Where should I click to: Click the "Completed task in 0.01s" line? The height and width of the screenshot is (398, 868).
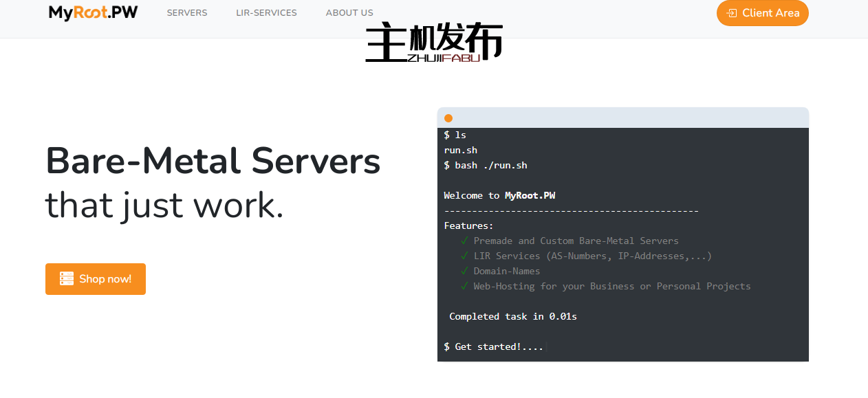click(512, 316)
